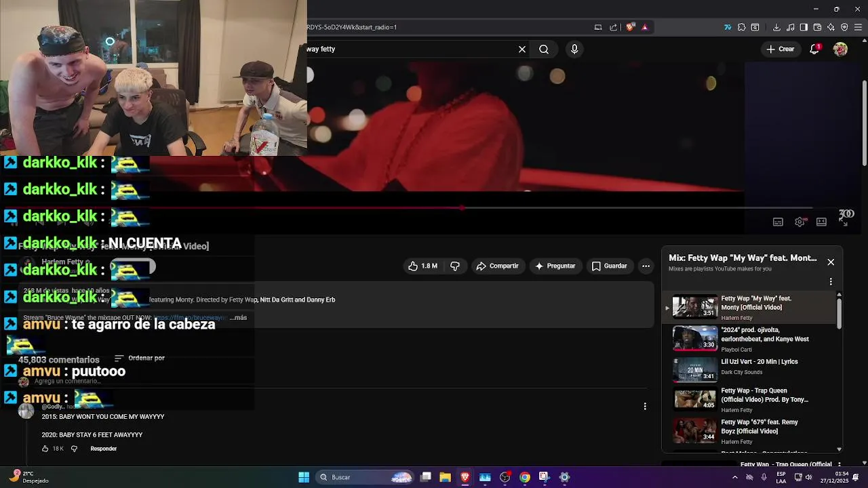868x488 pixels.
Task: Play Fetty Wap "My Way" feat. Monty in playlist
Action: click(749, 307)
